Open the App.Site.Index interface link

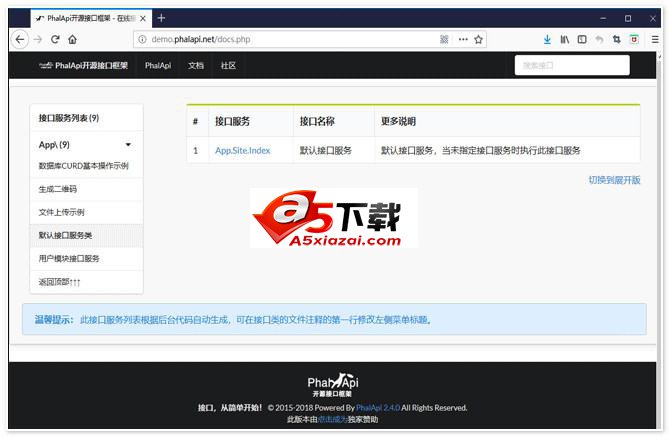(242, 150)
